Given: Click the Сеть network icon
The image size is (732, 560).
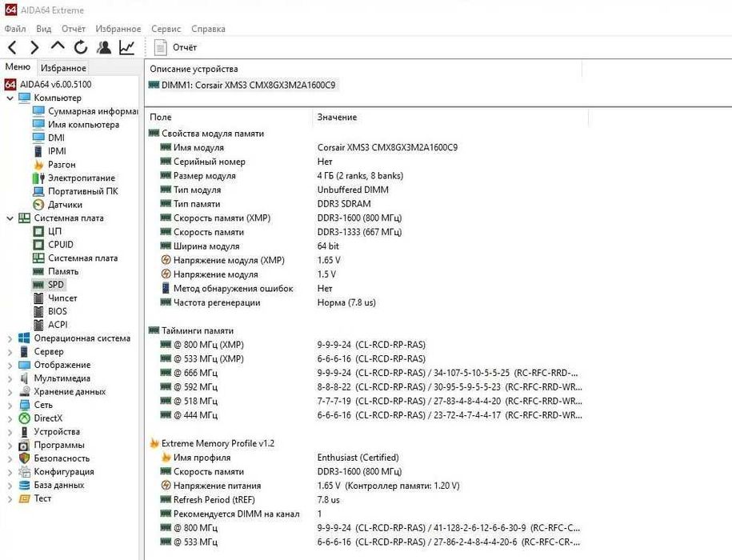Looking at the screenshot, I should [x=24, y=405].
